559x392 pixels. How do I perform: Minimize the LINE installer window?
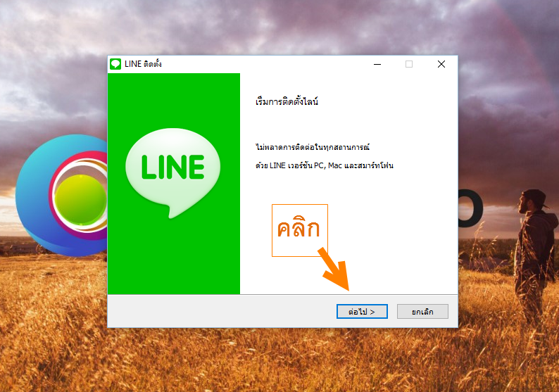(x=377, y=64)
